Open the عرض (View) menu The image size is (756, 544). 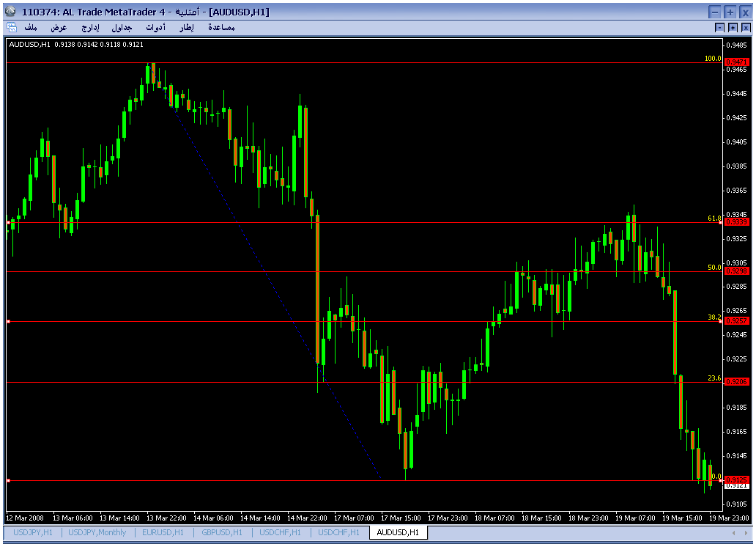[x=59, y=28]
